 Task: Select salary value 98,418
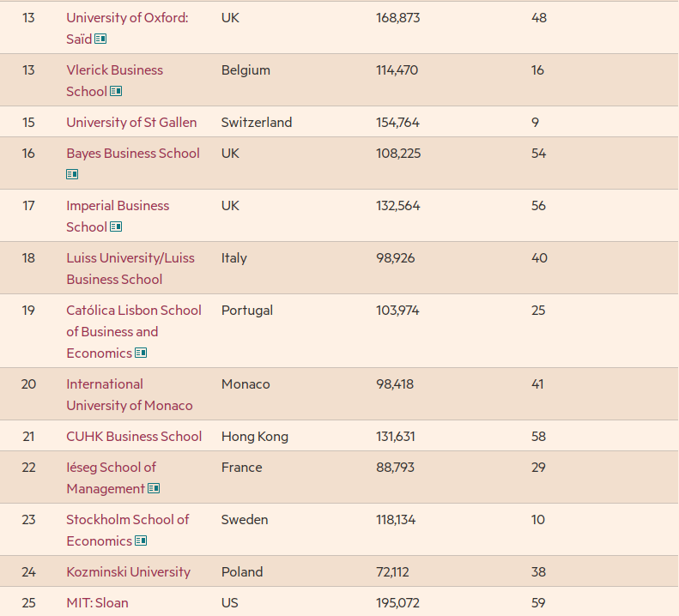[x=395, y=384]
